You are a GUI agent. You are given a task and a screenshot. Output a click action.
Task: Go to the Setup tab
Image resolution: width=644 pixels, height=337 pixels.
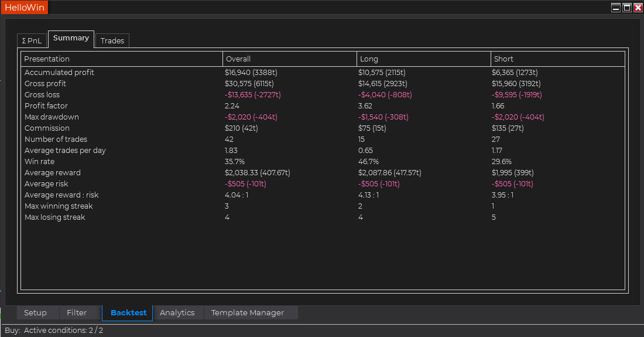pyautogui.click(x=35, y=312)
